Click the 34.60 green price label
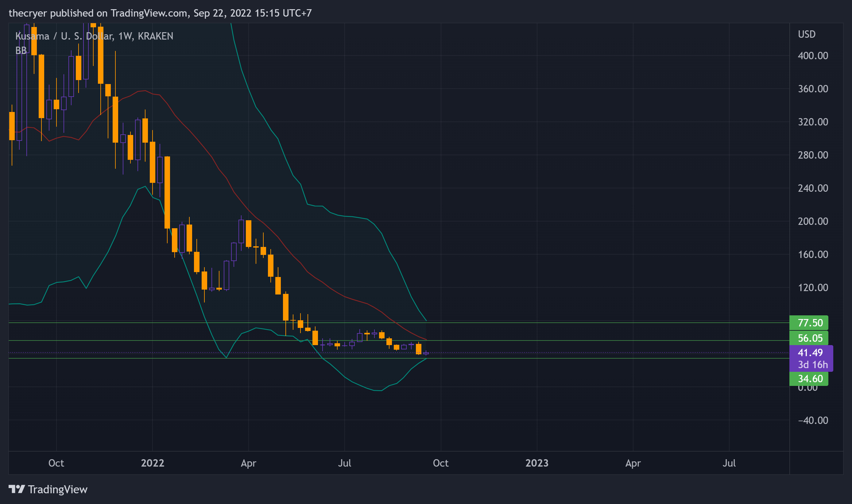 click(808, 378)
